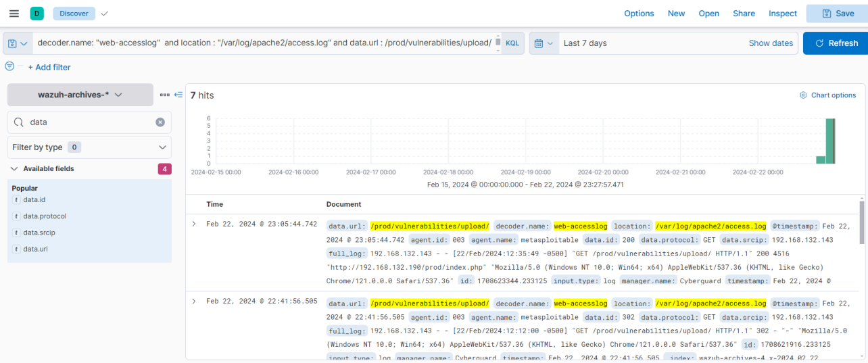The height and width of the screenshot is (363, 868).
Task: Open the calendar quick date menu
Action: (x=544, y=43)
